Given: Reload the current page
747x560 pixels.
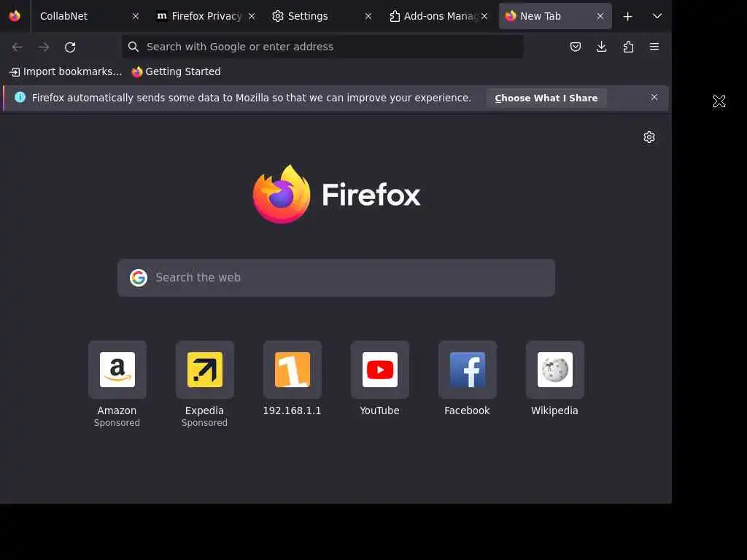Looking at the screenshot, I should pyautogui.click(x=70, y=47).
